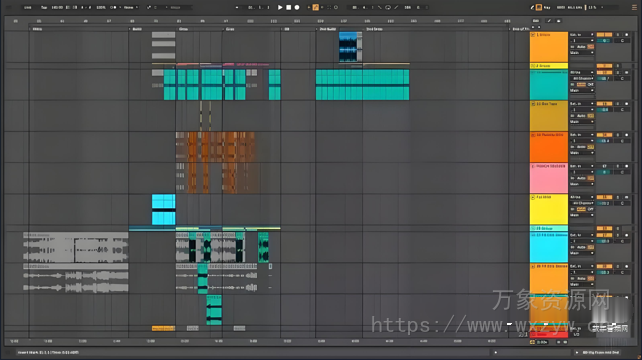Viewport: 642px width, 360px height.
Task: Open output Main dropdown on first orange track
Action: click(x=582, y=53)
